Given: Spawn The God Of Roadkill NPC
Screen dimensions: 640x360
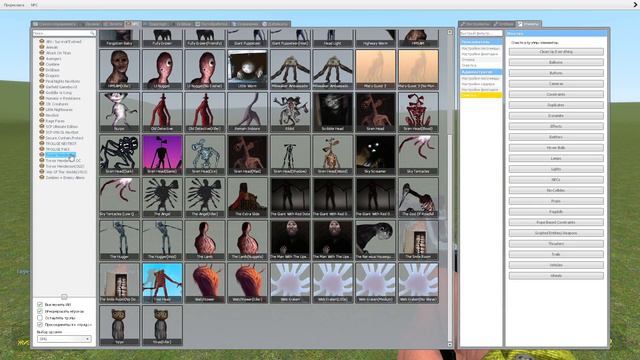Looking at the screenshot, I should (418, 197).
